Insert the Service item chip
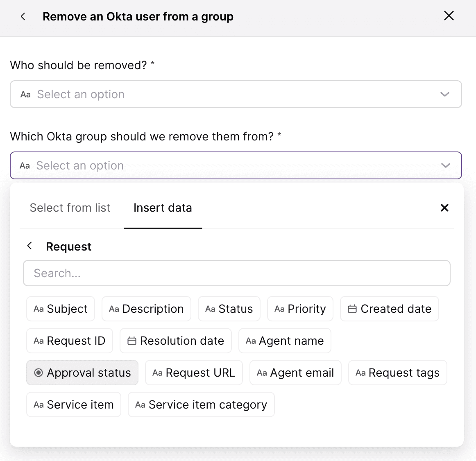 click(x=74, y=405)
